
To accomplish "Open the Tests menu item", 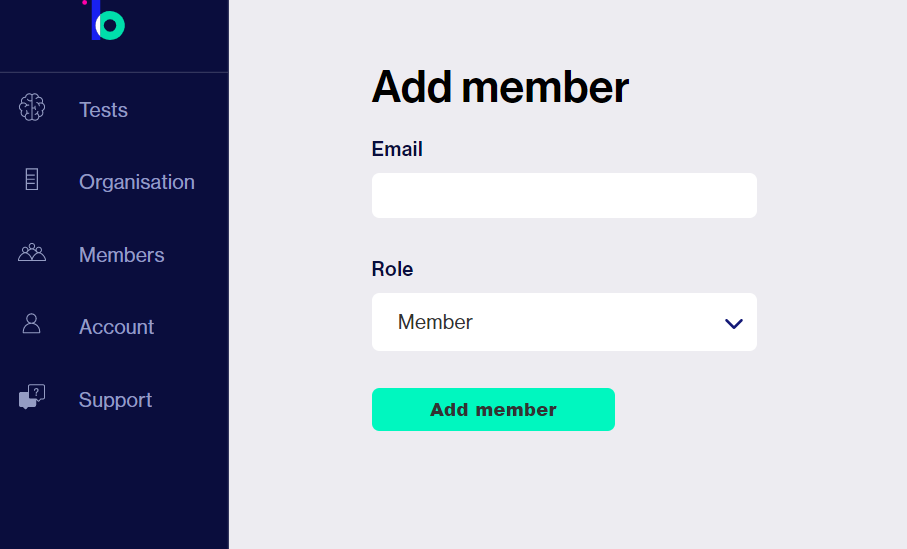I will pyautogui.click(x=103, y=110).
